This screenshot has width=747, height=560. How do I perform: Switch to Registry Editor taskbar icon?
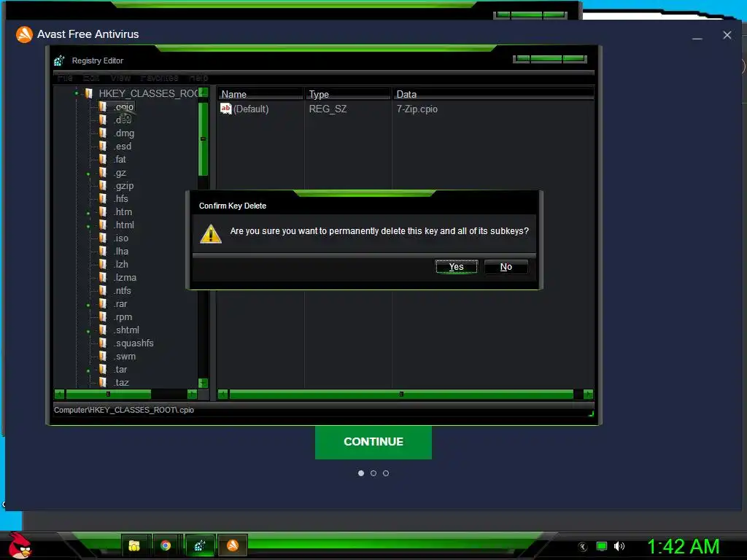point(200,545)
